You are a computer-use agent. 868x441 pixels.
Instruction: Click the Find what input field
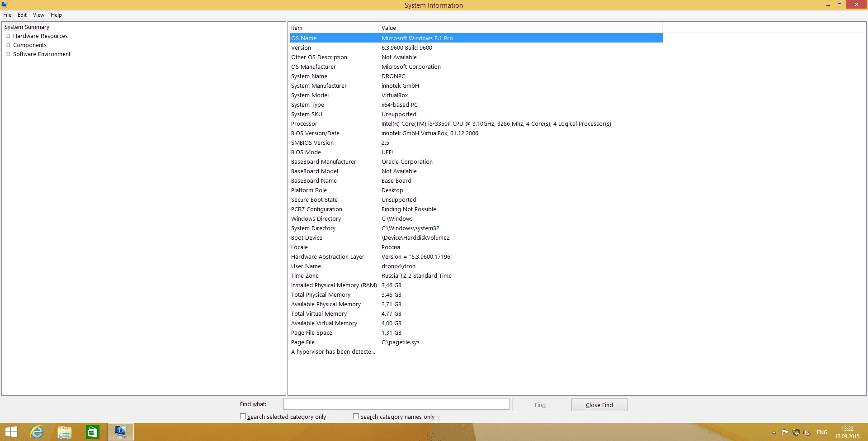396,404
